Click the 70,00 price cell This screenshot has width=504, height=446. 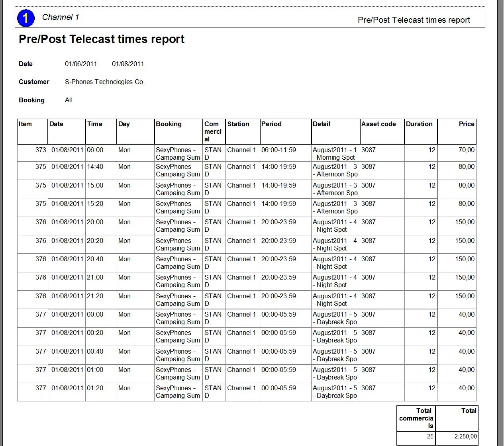click(x=466, y=150)
